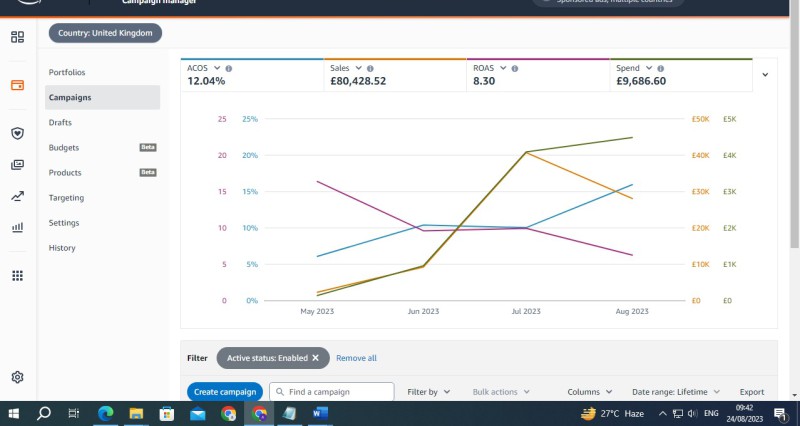Image resolution: width=800 pixels, height=426 pixels.
Task: Open the Windows Start menu
Action: click(x=14, y=413)
